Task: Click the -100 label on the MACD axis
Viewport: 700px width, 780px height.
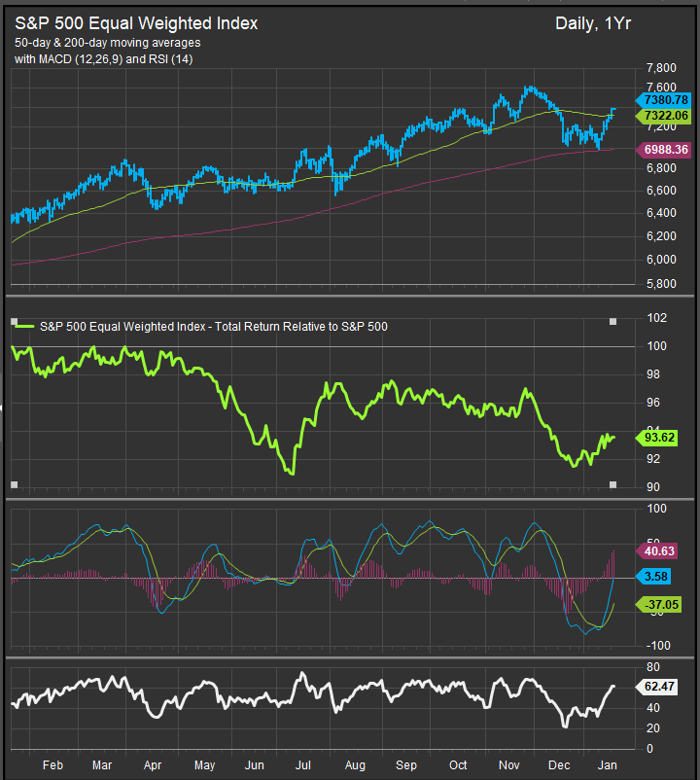Action: click(x=658, y=646)
